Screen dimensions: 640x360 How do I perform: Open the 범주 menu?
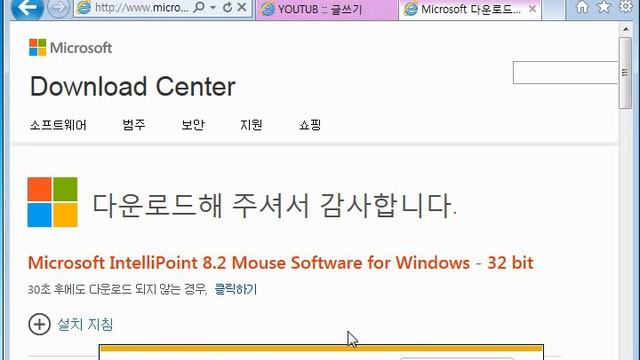point(134,125)
